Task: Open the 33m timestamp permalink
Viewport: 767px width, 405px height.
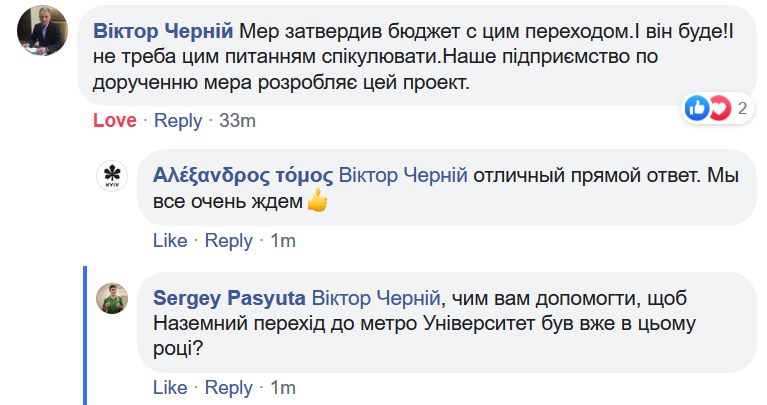Action: click(238, 121)
